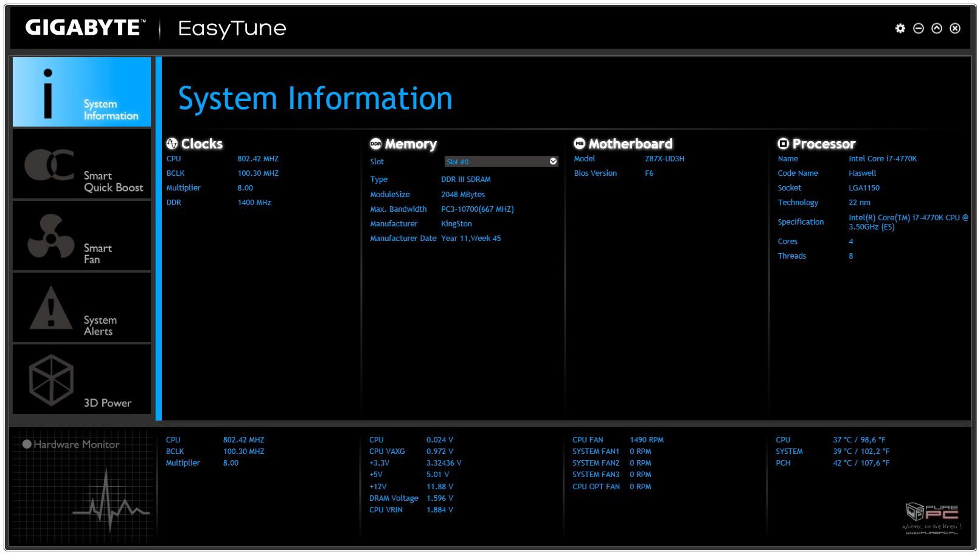Image resolution: width=980 pixels, height=555 pixels.
Task: Select CPU voltage 0.024 V in monitor
Action: (x=440, y=440)
